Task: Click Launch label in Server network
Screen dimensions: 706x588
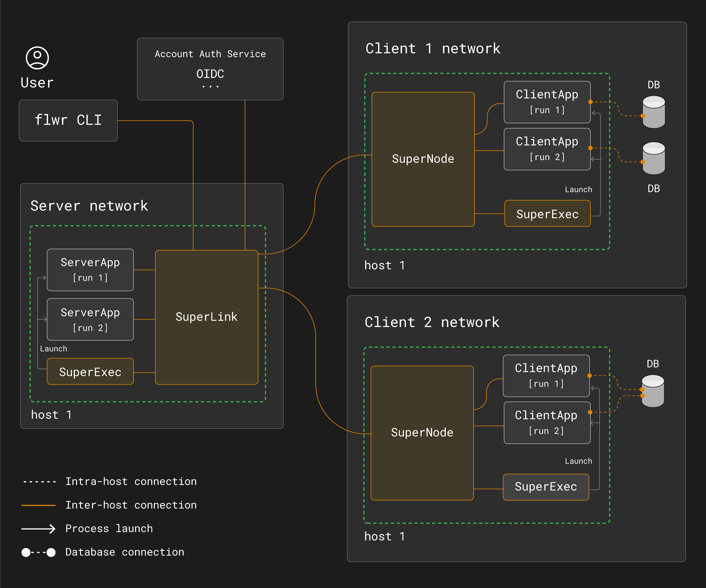Action: coord(54,348)
